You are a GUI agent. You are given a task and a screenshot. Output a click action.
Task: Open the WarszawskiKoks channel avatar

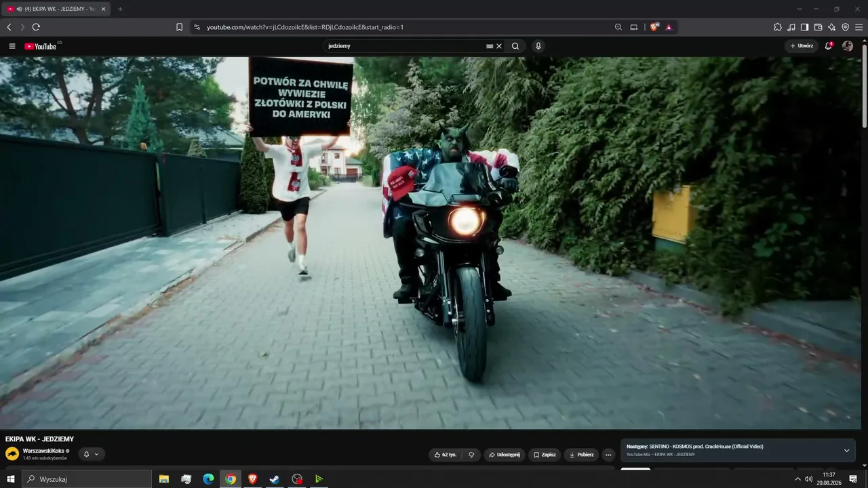(x=12, y=454)
